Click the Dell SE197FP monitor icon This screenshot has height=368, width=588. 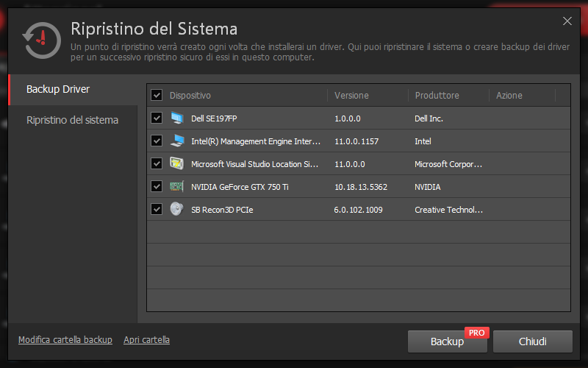coord(176,118)
